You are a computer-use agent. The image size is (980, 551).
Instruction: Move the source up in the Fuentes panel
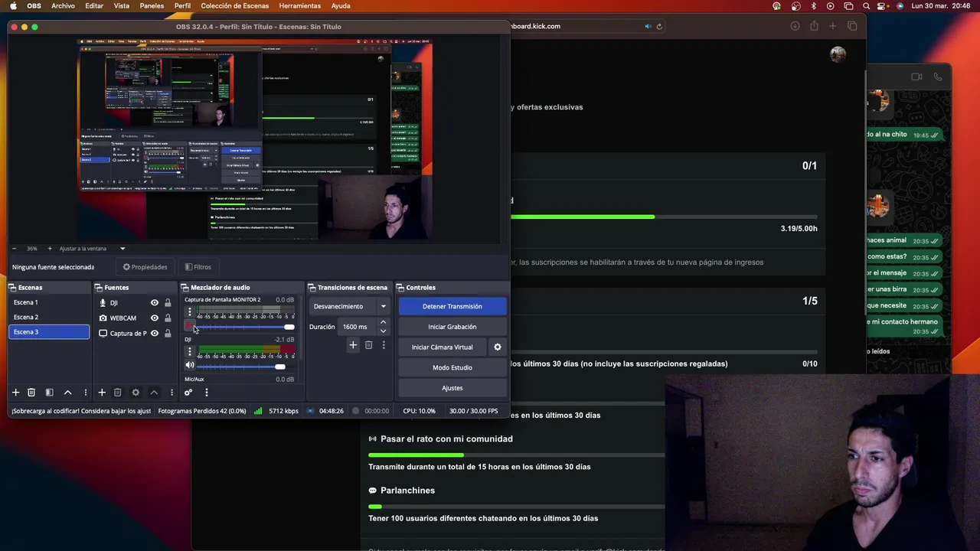pos(154,393)
